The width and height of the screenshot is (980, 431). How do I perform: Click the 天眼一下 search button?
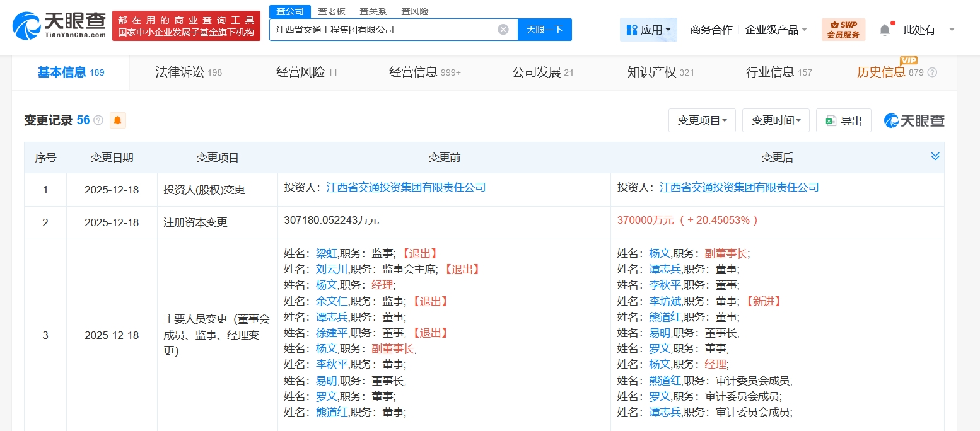(544, 30)
